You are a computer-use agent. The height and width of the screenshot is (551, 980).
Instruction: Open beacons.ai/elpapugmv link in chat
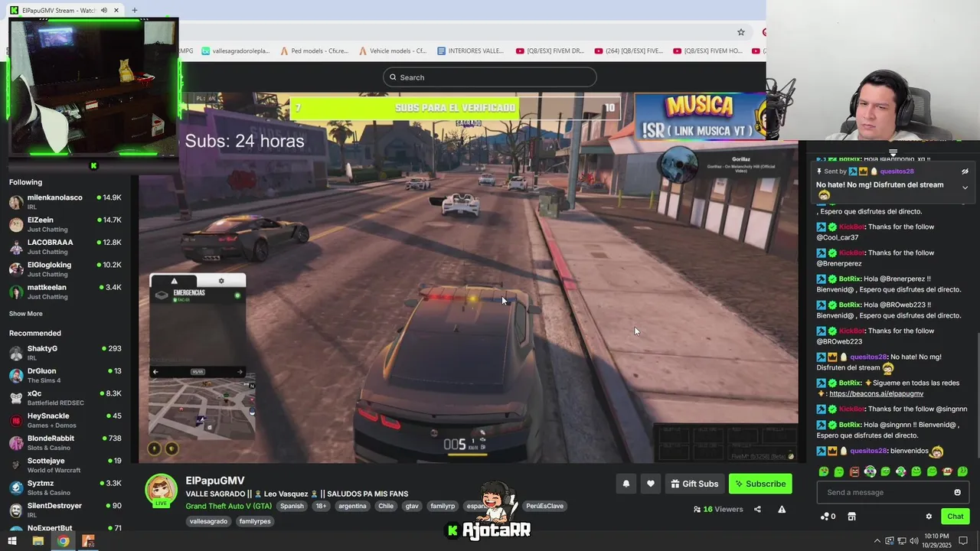pos(876,394)
